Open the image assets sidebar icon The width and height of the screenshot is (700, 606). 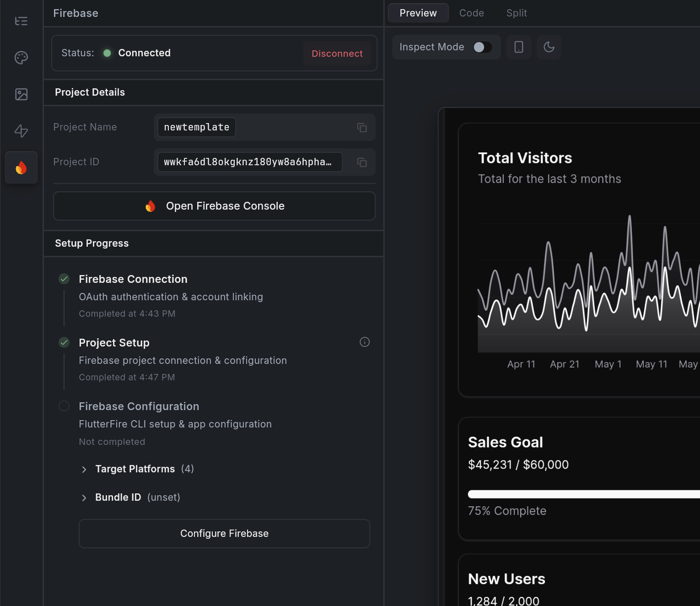coord(21,94)
